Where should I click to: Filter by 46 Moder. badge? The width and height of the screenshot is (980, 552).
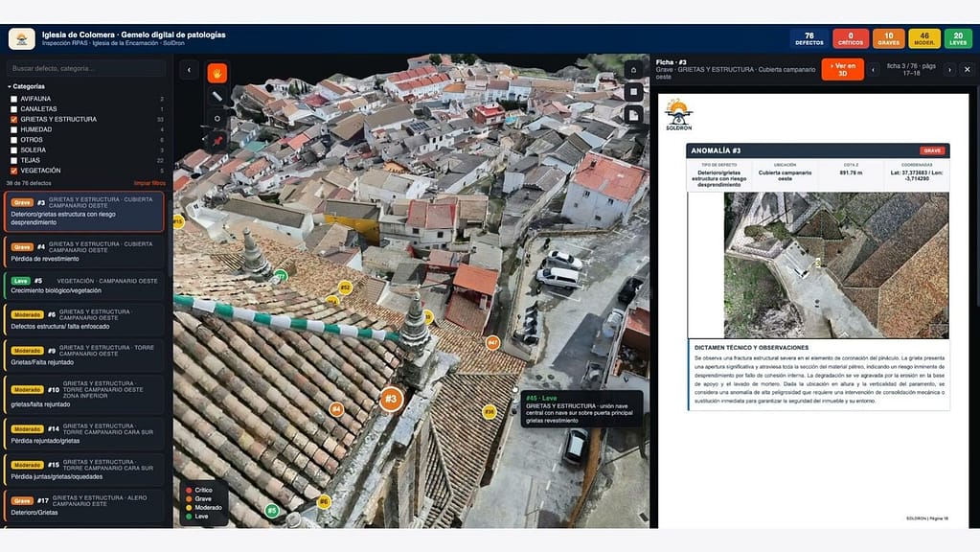923,38
